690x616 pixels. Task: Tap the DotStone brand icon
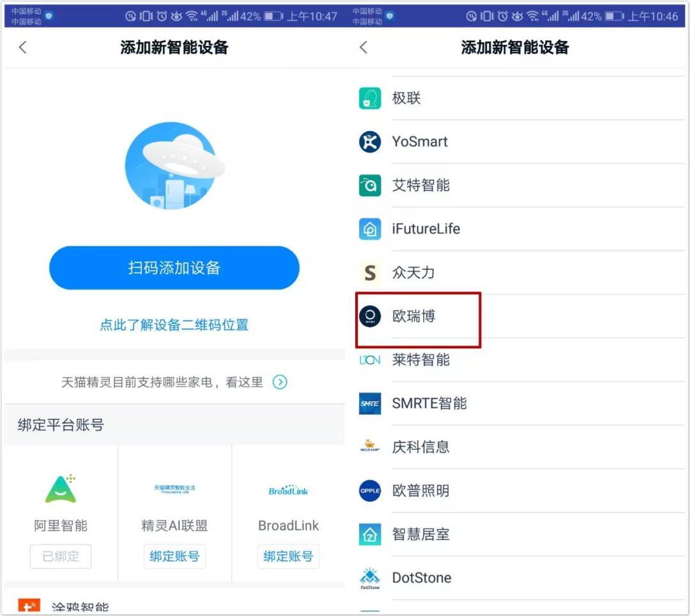pyautogui.click(x=370, y=578)
